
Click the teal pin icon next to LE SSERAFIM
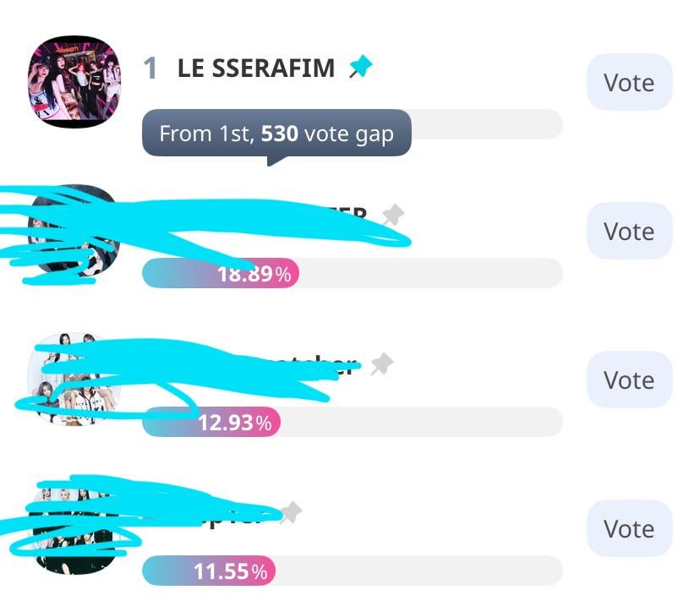click(362, 65)
